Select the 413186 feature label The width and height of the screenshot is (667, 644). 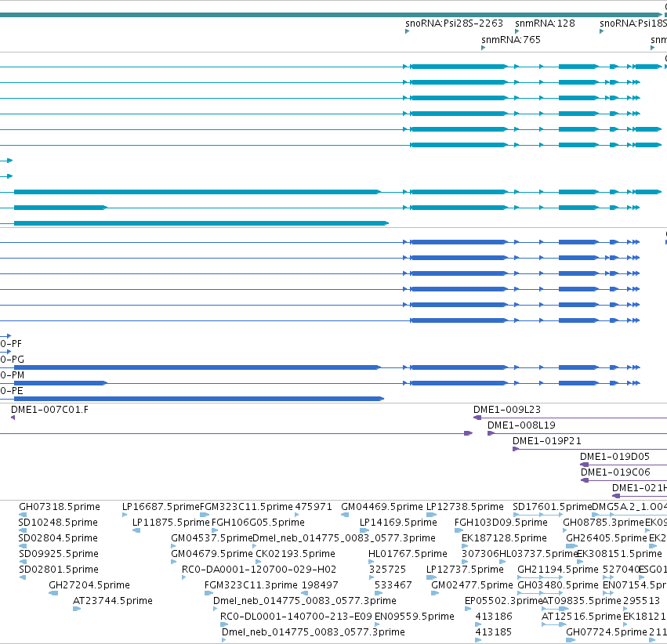click(494, 617)
